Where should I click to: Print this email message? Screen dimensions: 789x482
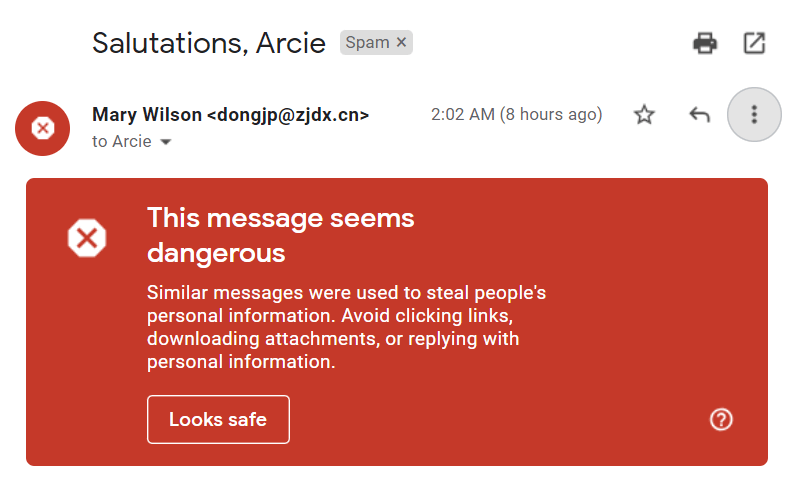tap(705, 43)
